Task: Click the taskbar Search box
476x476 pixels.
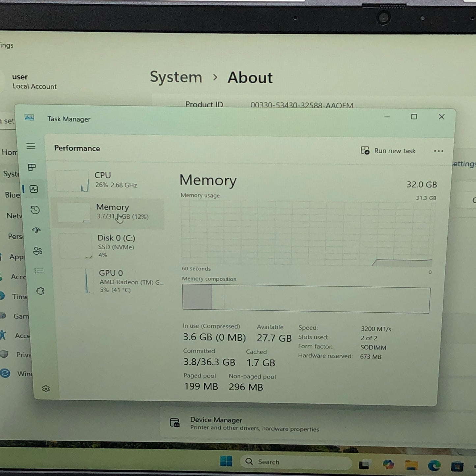Action: pos(296,462)
